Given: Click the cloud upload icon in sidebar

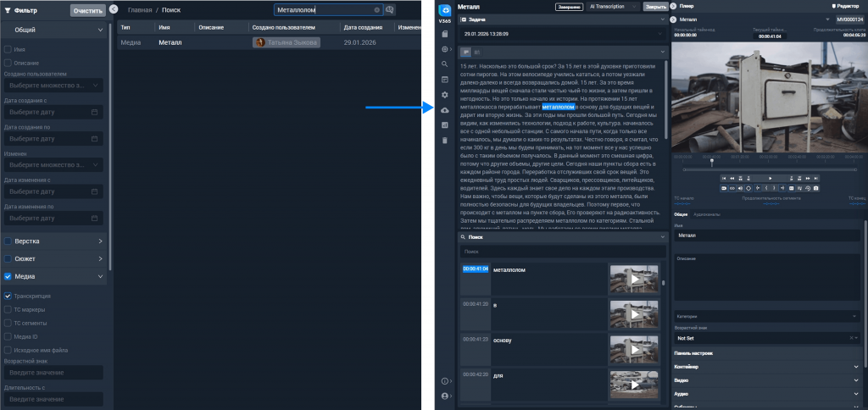Looking at the screenshot, I should [445, 110].
